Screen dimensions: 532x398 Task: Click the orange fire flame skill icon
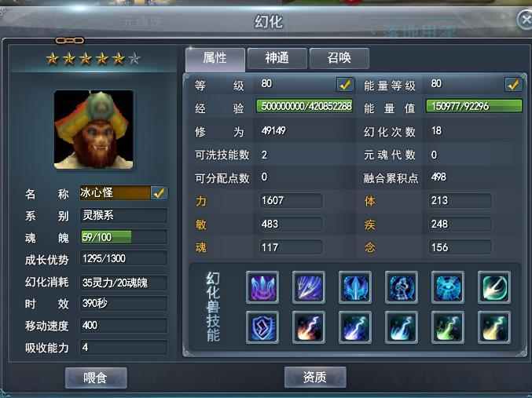tap(309, 327)
